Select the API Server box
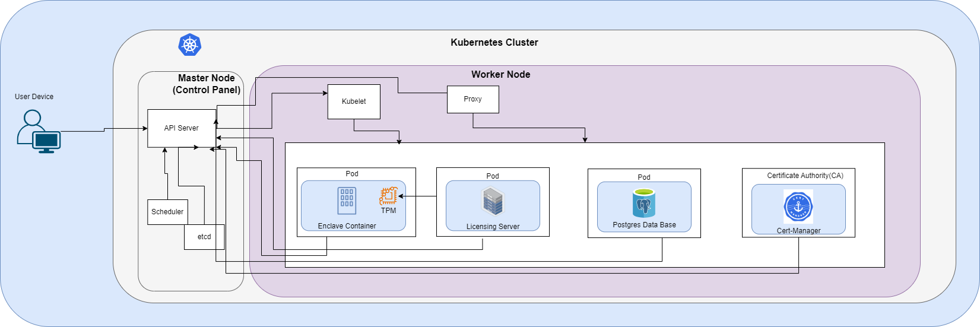Screen dimensions: 980x327 point(182,128)
